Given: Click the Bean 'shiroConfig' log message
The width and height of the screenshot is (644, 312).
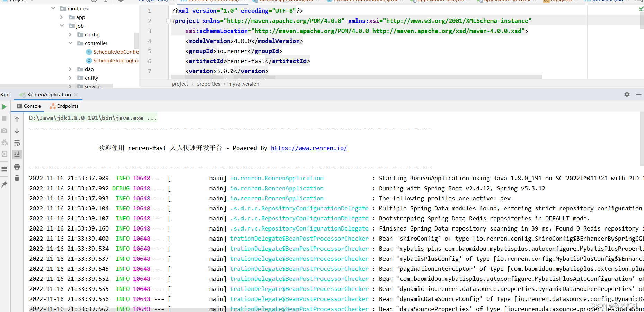Looking at the screenshot, I should [x=511, y=239].
